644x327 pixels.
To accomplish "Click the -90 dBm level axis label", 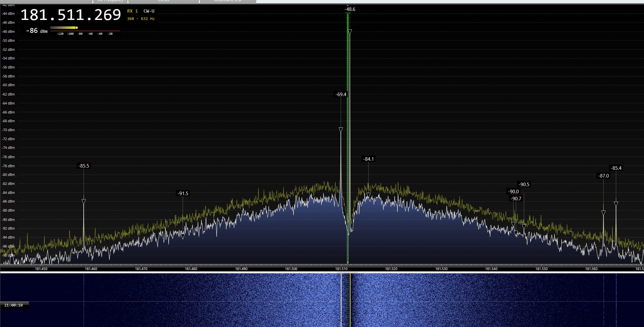I will (8, 220).
